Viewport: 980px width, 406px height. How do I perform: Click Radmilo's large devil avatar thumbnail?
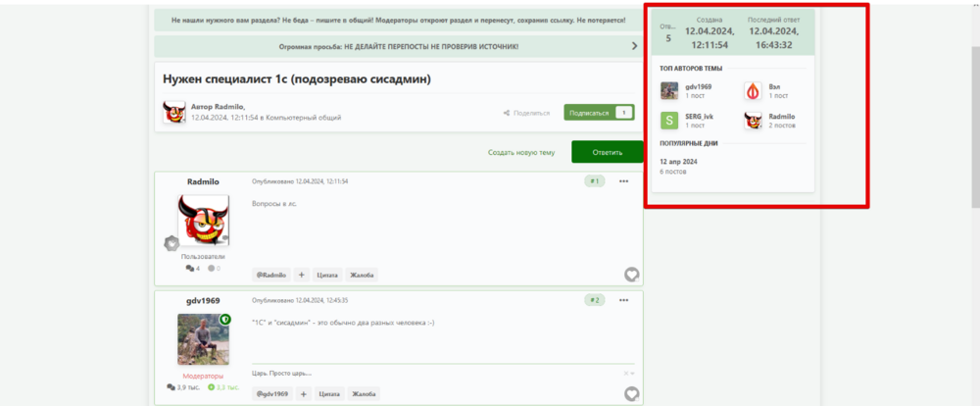203,220
